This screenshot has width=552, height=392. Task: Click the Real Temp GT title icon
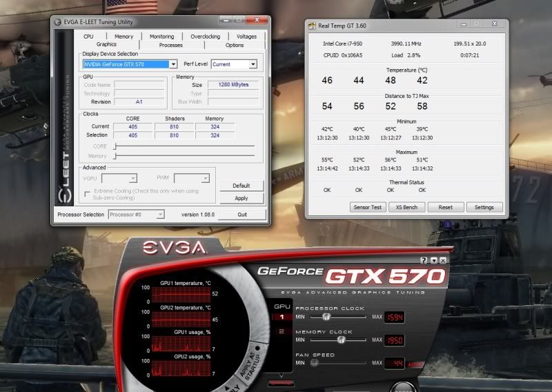pyautogui.click(x=312, y=26)
